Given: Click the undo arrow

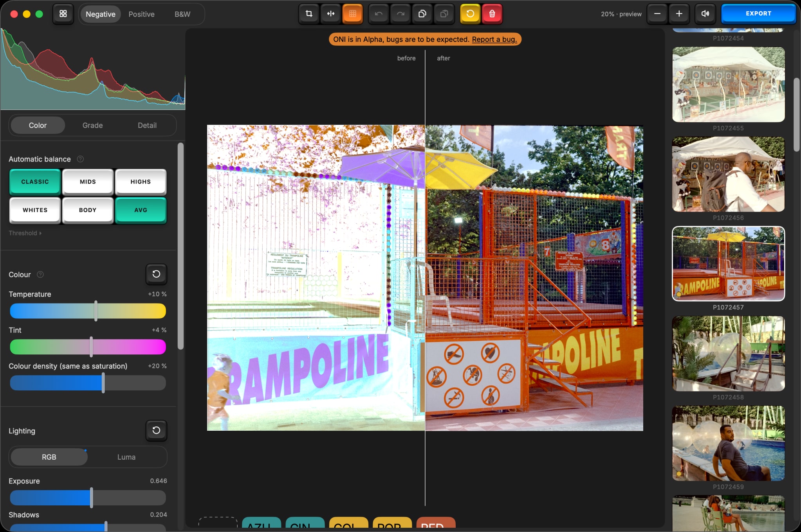Looking at the screenshot, I should pyautogui.click(x=379, y=14).
